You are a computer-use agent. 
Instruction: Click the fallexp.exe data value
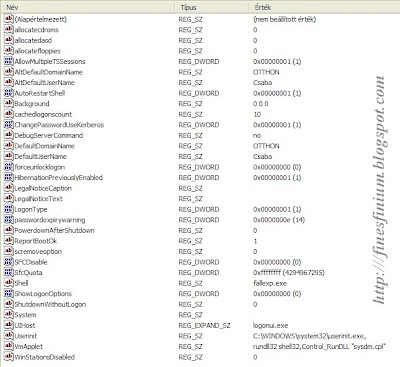270,283
